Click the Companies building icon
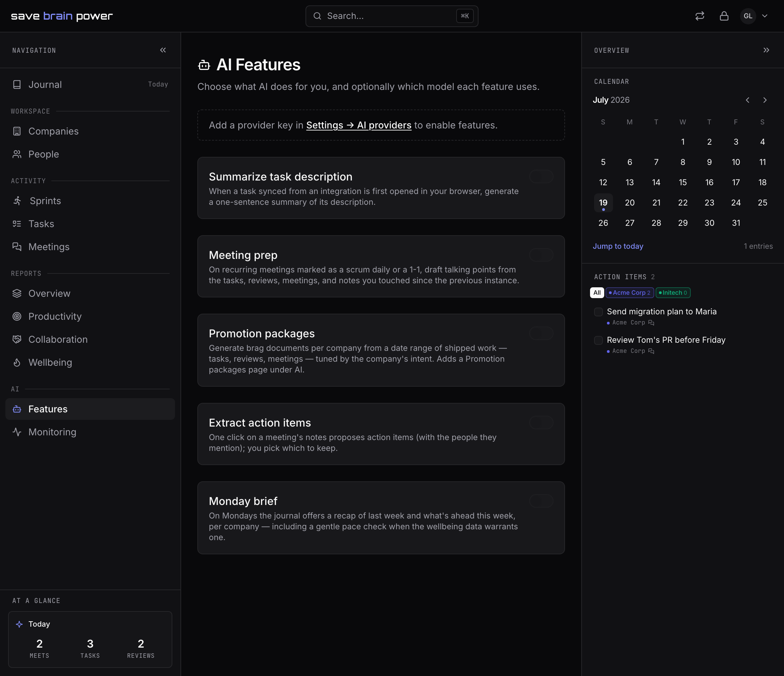The height and width of the screenshot is (676, 784). click(17, 131)
